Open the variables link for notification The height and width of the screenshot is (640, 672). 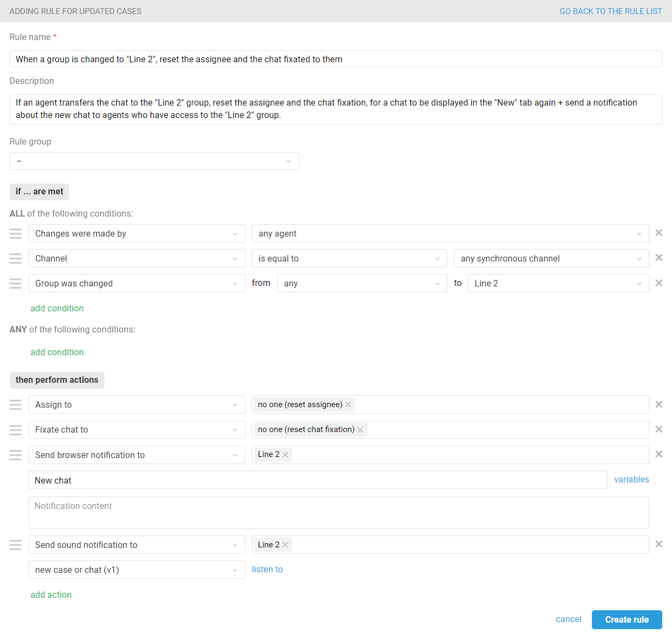(x=631, y=480)
